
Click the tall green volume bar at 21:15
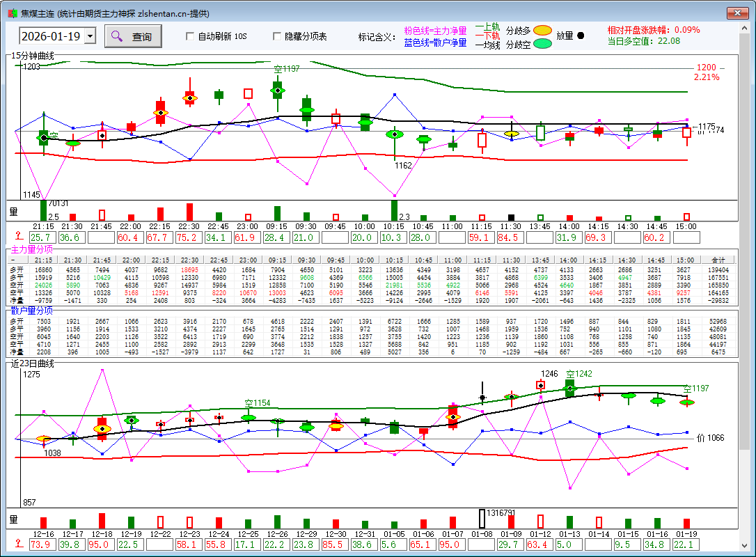[x=43, y=210]
